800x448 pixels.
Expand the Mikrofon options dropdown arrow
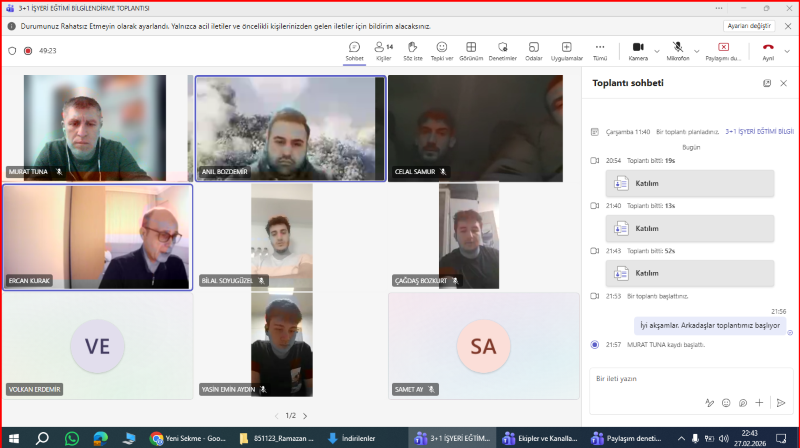[x=697, y=50]
